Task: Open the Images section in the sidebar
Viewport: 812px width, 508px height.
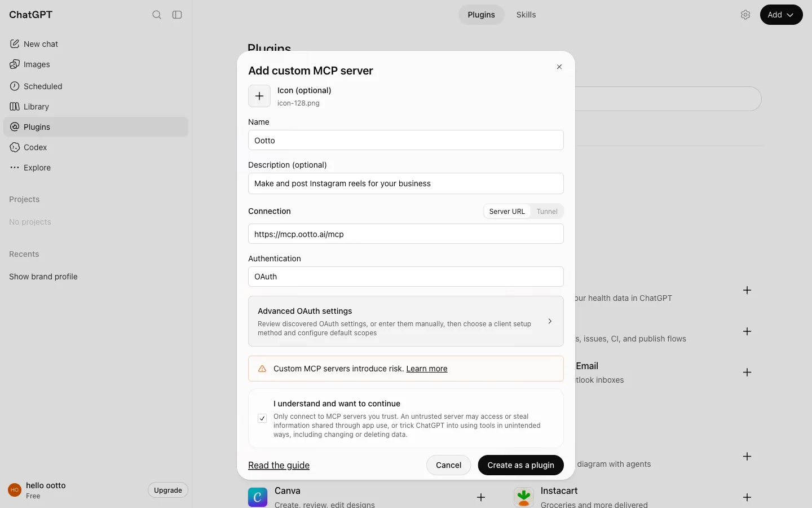Action: click(96, 64)
